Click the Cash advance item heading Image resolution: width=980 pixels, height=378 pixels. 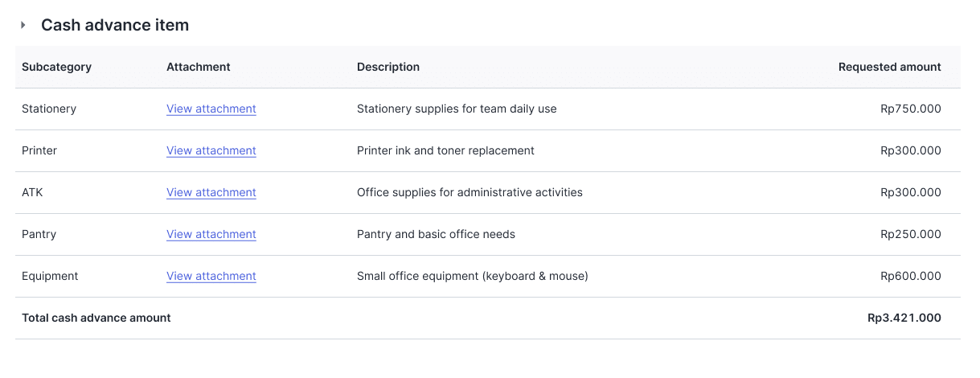(x=115, y=25)
